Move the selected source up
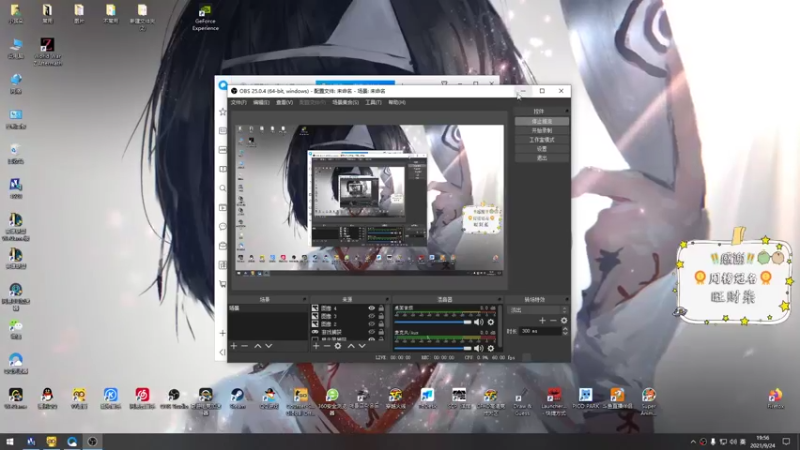 click(x=351, y=346)
